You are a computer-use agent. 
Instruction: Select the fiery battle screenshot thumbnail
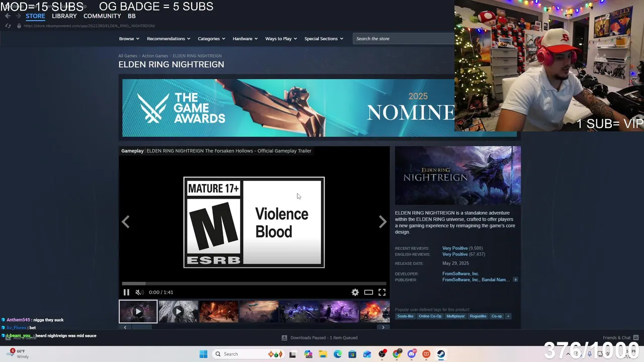coord(218,311)
